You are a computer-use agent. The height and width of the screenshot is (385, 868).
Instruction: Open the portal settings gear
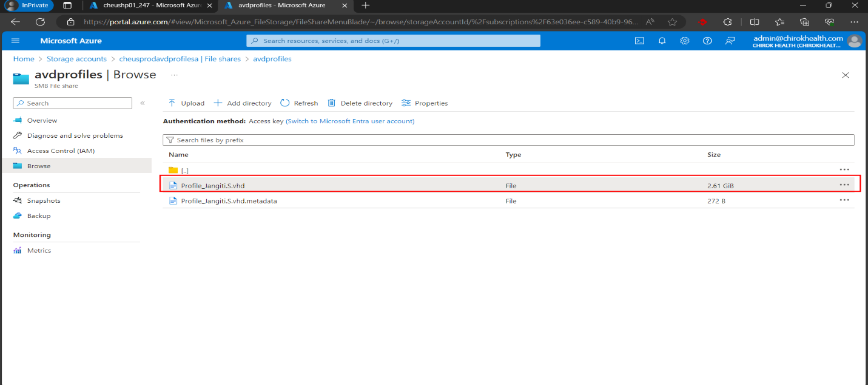tap(685, 41)
